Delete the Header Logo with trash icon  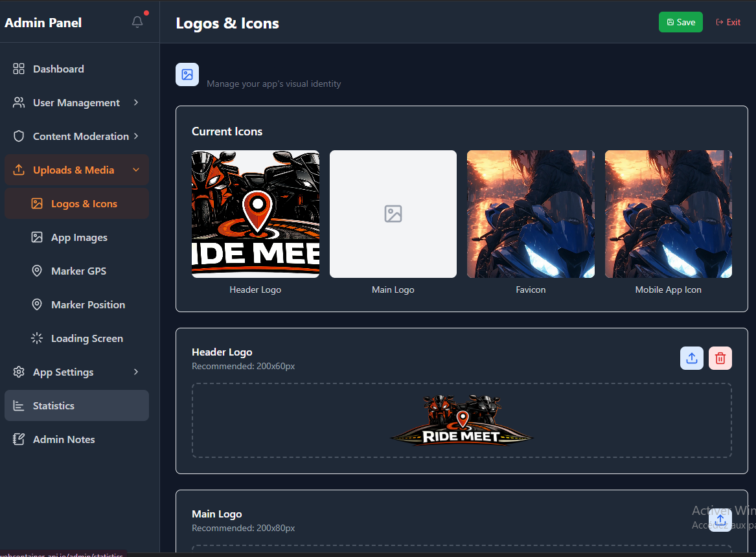point(720,358)
